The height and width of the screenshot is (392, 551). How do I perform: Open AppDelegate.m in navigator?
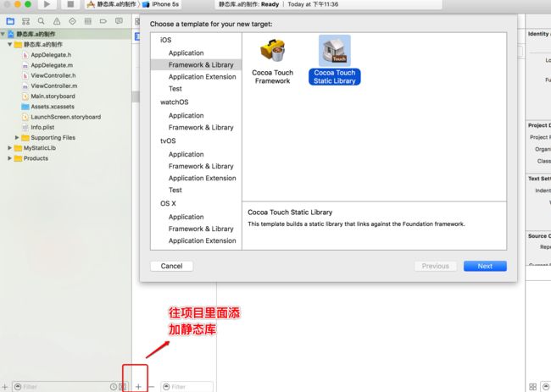coord(52,65)
